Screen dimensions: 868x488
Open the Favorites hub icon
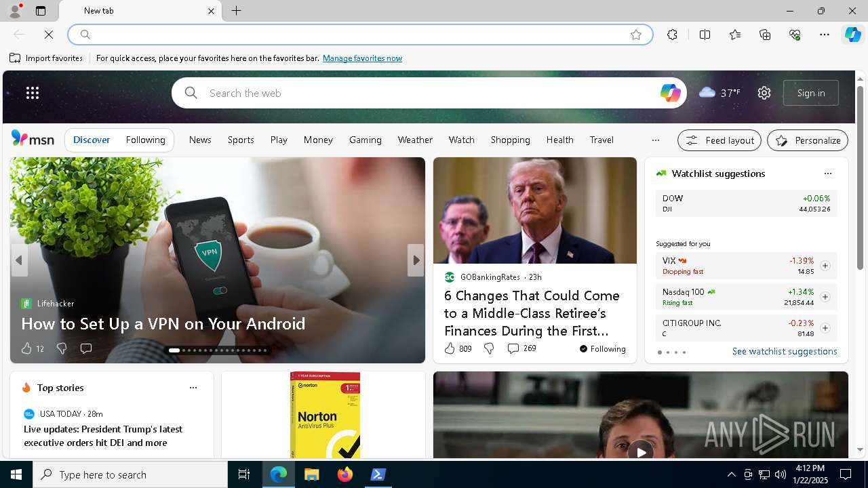pos(735,35)
